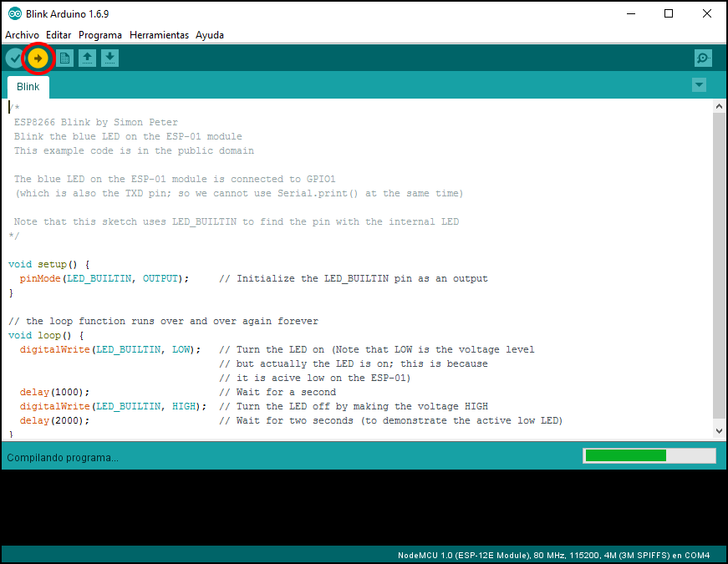Image resolution: width=728 pixels, height=564 pixels.
Task: Click '// but actually the LED is on' comment
Action: point(354,364)
